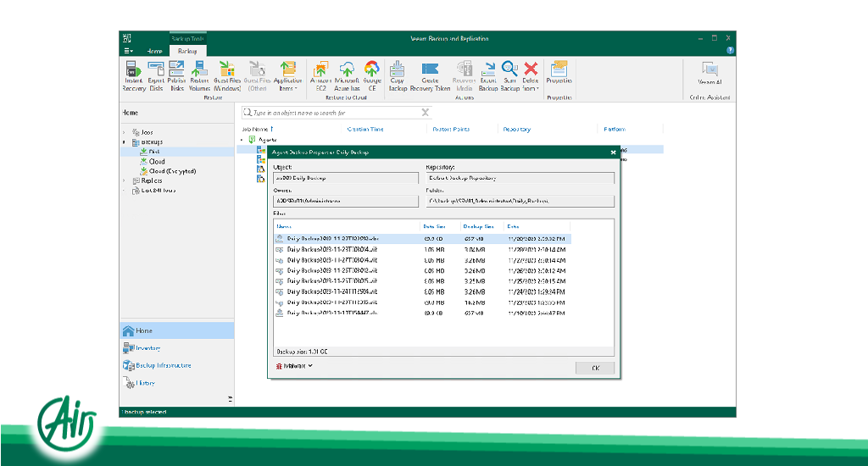Click the Create Recovery Token icon
This screenshot has width=868, height=466.
point(430,75)
